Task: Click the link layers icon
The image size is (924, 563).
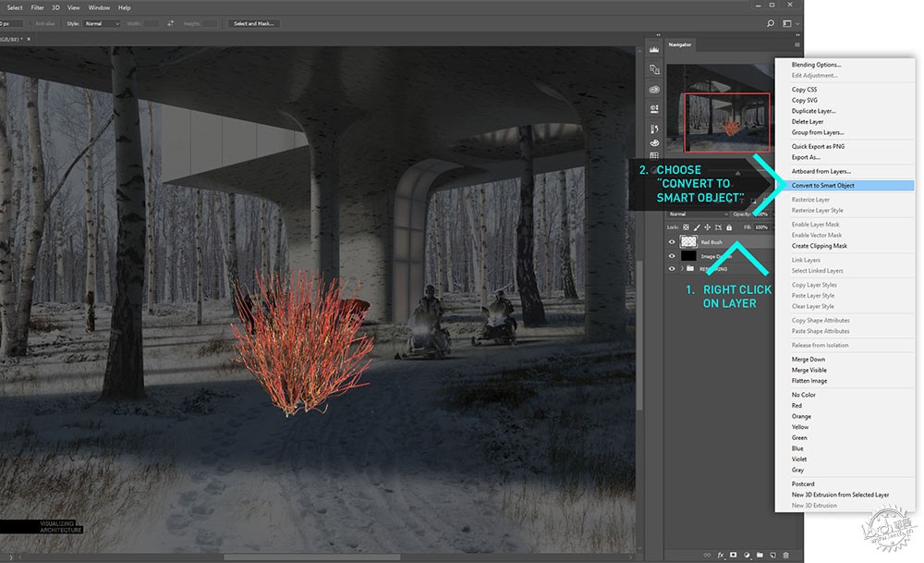Action: [x=707, y=555]
